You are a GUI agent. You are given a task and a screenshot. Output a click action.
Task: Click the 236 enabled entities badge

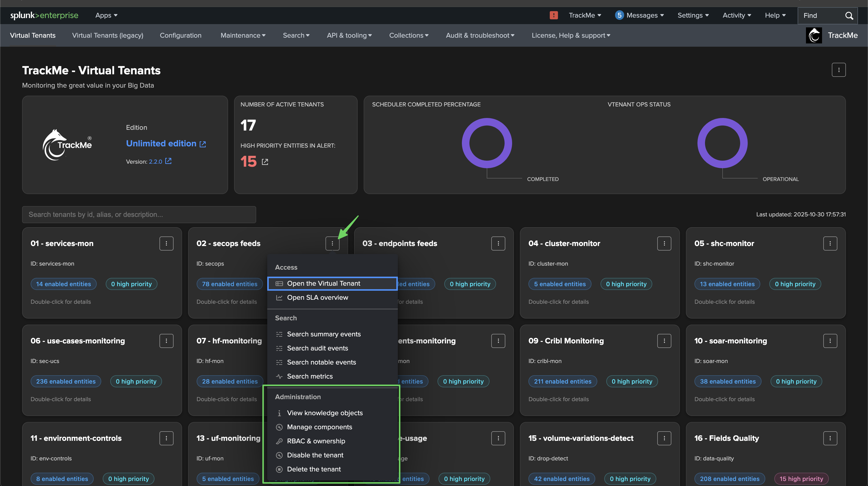pyautogui.click(x=66, y=381)
